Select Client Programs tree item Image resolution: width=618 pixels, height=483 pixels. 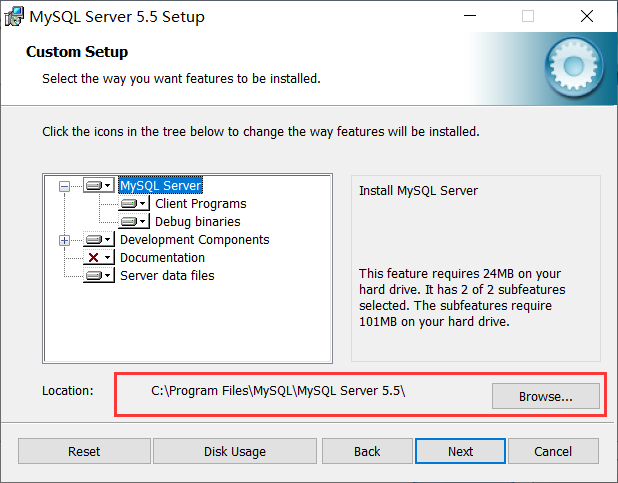pos(201,203)
